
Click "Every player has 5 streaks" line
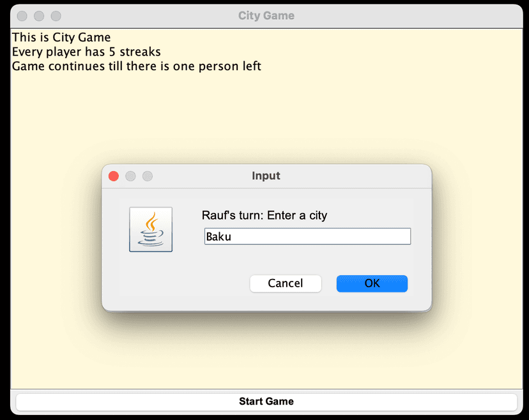click(86, 52)
